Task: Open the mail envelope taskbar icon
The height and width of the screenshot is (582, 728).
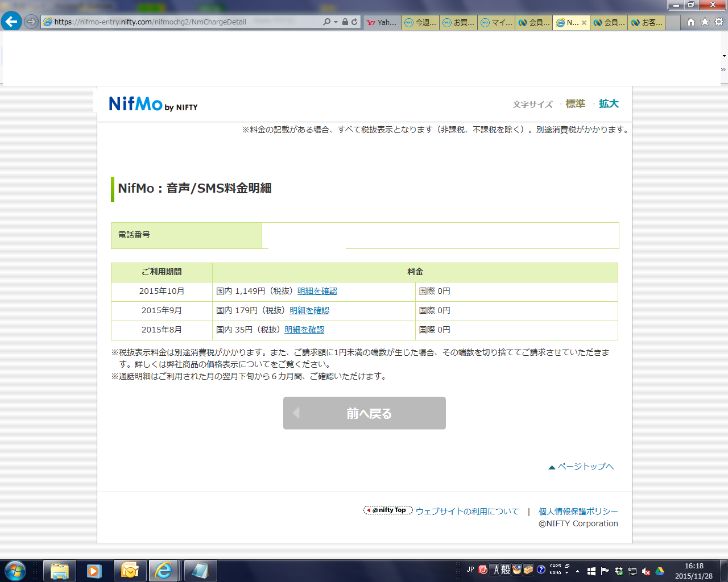Action: click(130, 571)
